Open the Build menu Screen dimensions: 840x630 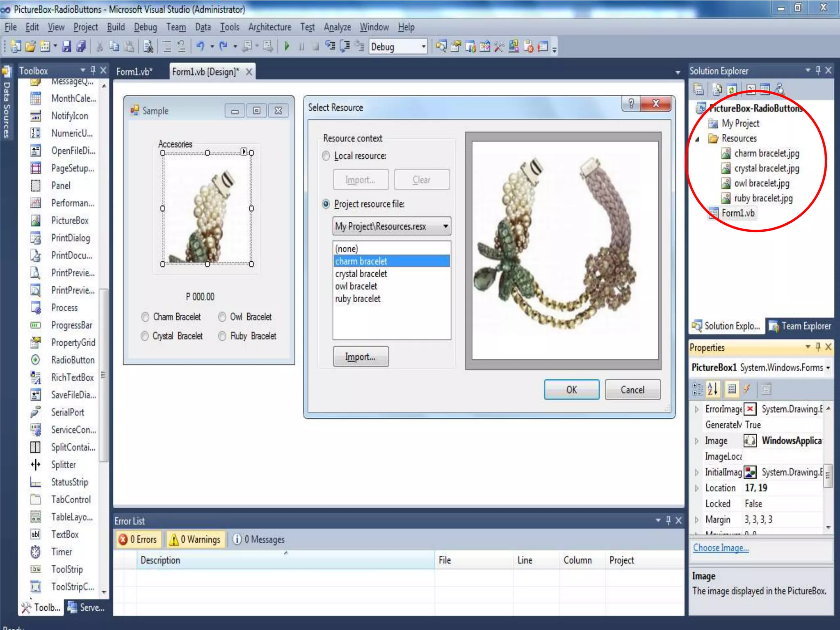pos(116,27)
